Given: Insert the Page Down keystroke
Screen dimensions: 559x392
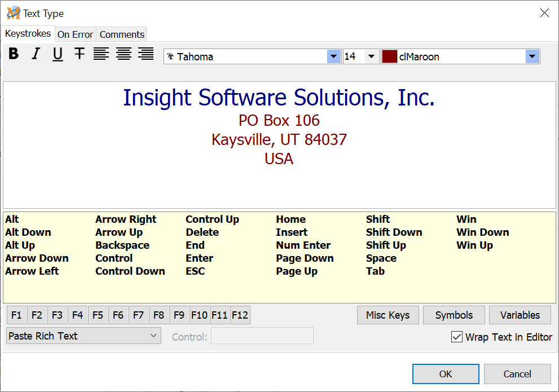Looking at the screenshot, I should pyautogui.click(x=305, y=258).
